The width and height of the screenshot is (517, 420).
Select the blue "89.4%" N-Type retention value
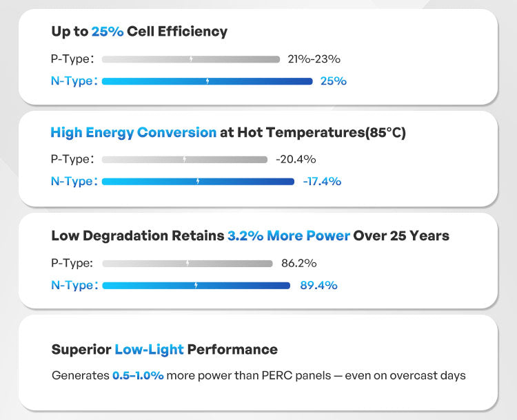pos(318,285)
